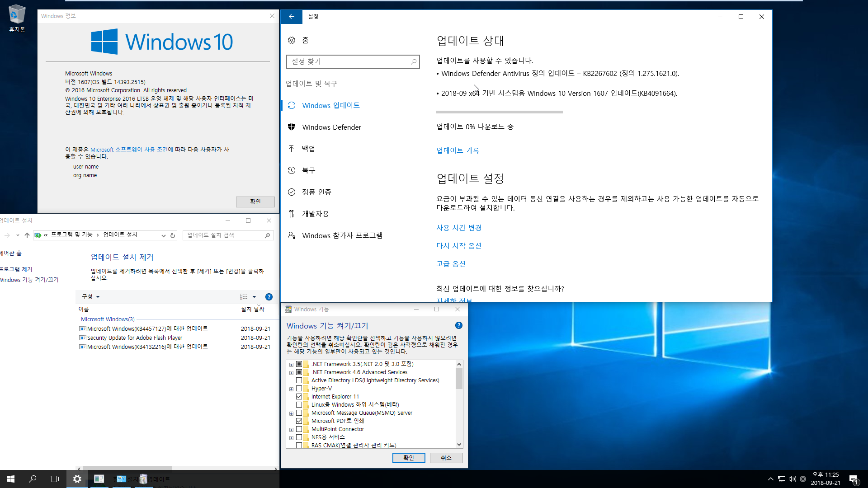Viewport: 868px width, 488px height.
Task: Enable the Hyper-V checkbox
Action: pos(299,389)
